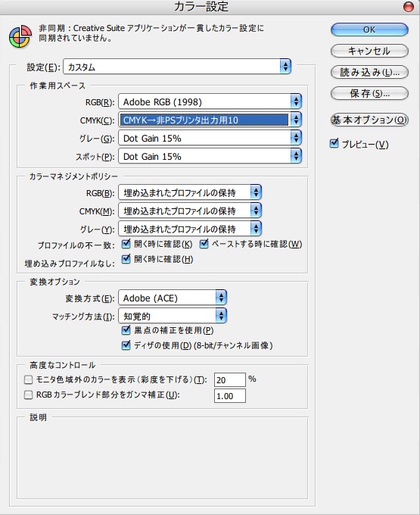The height and width of the screenshot is (515, 420).
Task: Open the マッチング方法(I) 知覚的 dropdown
Action: pyautogui.click(x=173, y=316)
